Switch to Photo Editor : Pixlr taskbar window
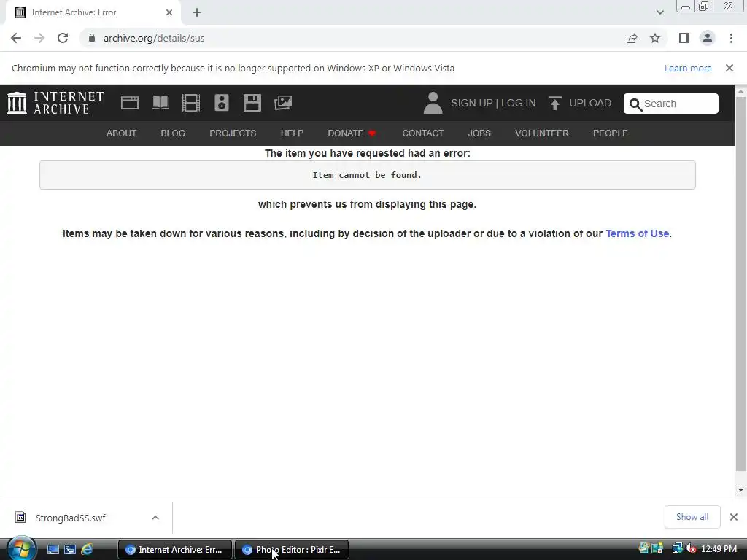 click(292, 550)
